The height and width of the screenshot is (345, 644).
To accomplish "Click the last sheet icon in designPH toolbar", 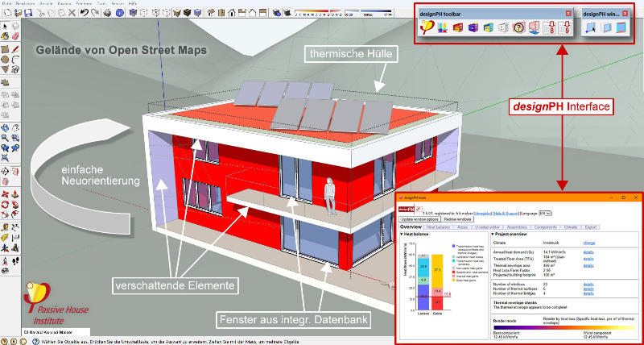I will 565,28.
